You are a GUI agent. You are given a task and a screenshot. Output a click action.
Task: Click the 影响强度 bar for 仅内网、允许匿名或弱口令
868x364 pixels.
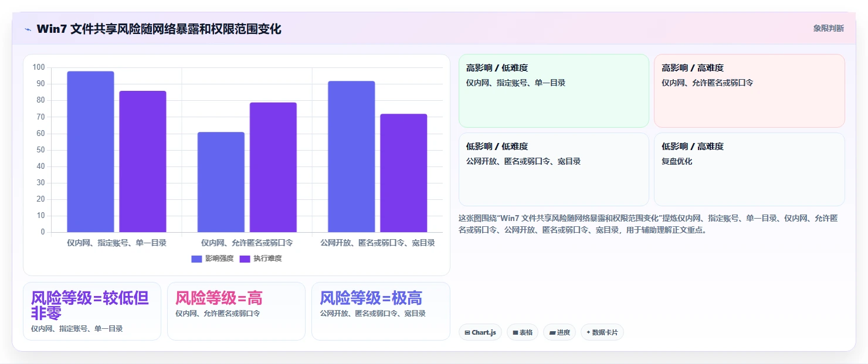tap(221, 182)
